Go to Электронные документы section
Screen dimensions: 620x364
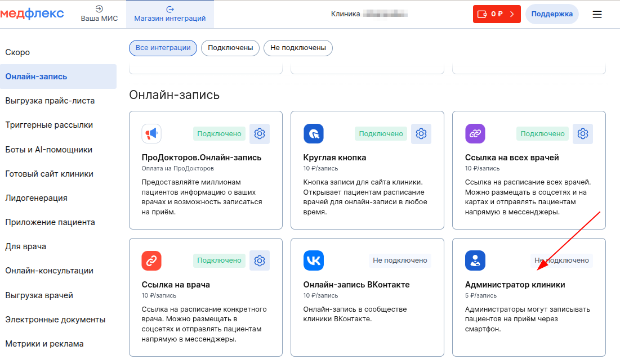click(55, 320)
